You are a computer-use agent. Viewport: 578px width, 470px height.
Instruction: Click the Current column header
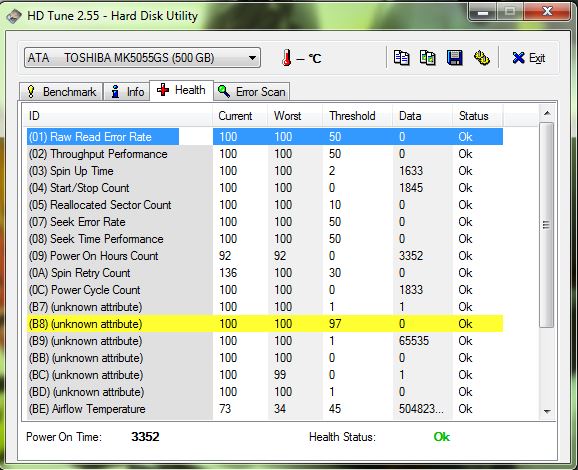235,116
